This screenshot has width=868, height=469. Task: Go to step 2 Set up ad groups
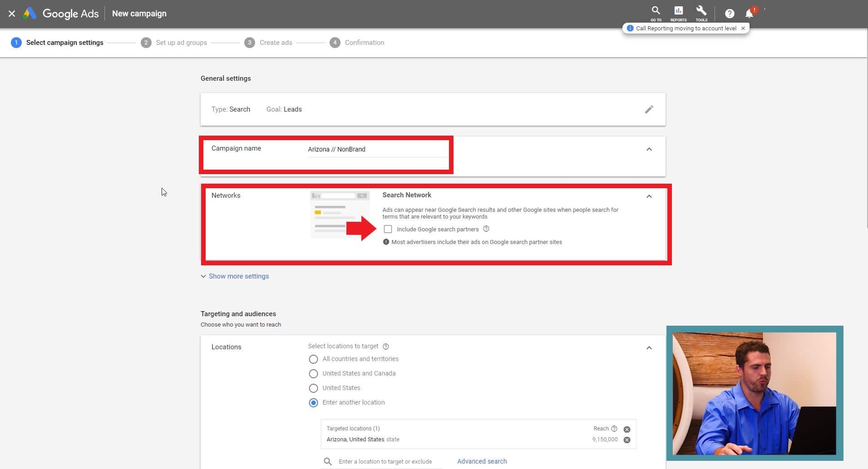coord(174,43)
